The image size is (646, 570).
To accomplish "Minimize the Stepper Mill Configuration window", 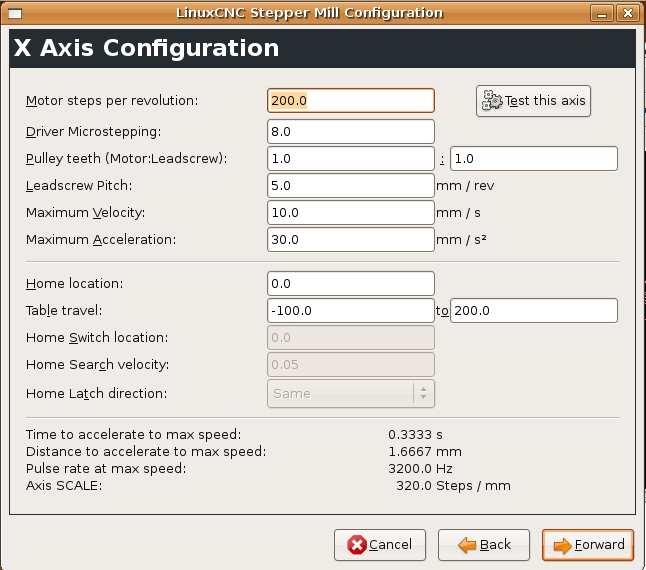I will (x=602, y=14).
